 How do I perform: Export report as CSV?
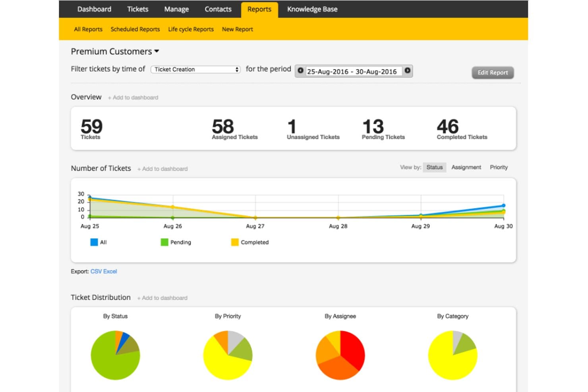pyautogui.click(x=96, y=272)
